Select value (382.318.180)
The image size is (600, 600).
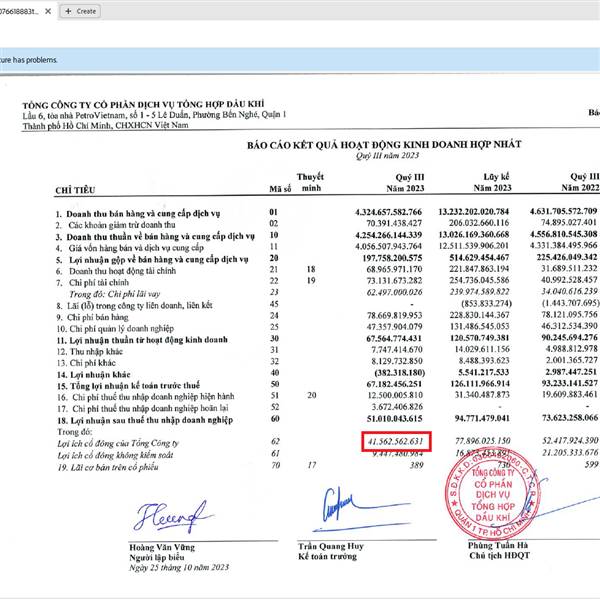click(x=399, y=373)
